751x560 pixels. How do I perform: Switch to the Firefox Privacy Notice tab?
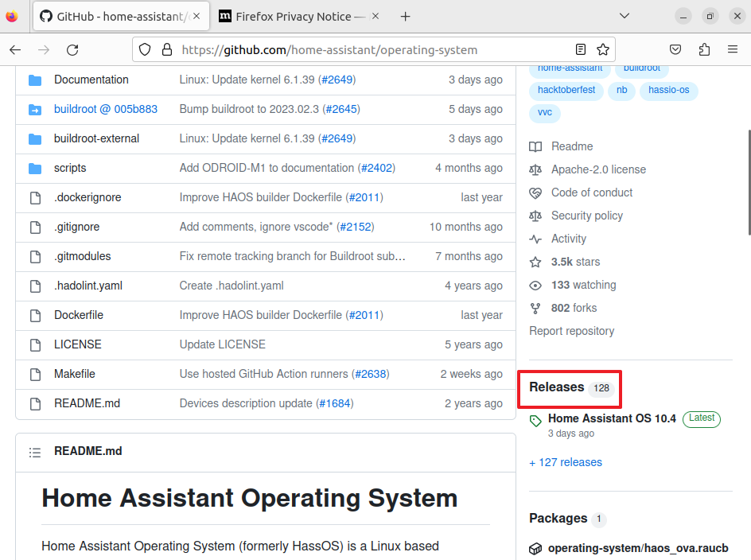click(299, 16)
